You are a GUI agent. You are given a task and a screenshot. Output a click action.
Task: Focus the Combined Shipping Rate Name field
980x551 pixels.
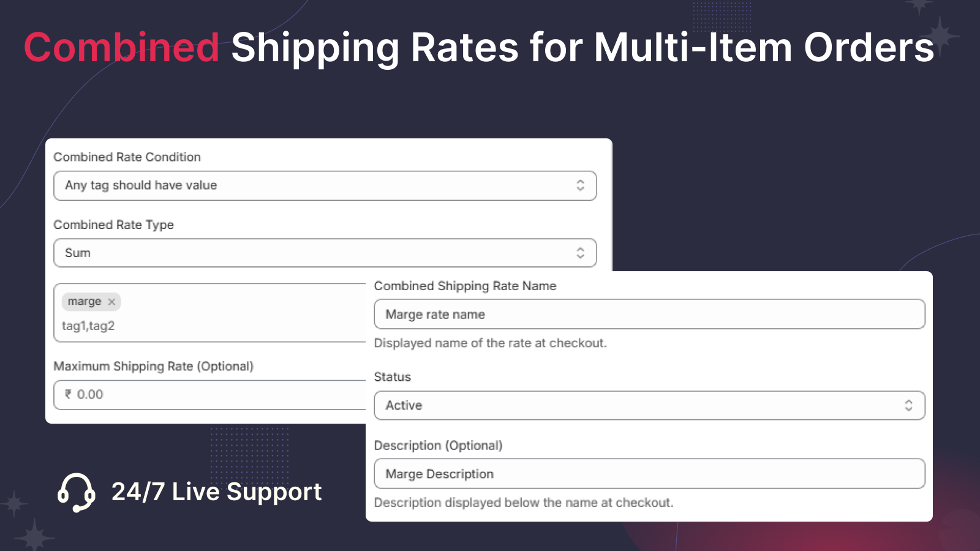point(649,314)
